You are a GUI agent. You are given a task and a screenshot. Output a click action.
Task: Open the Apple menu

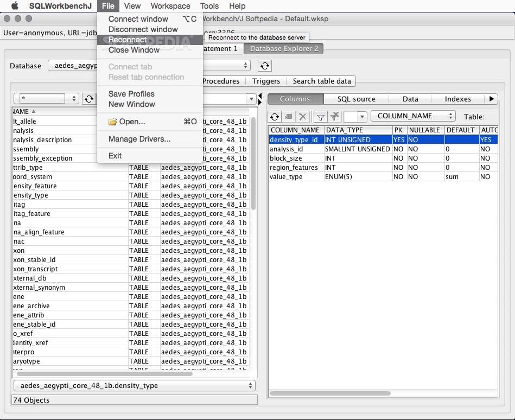coord(15,5)
